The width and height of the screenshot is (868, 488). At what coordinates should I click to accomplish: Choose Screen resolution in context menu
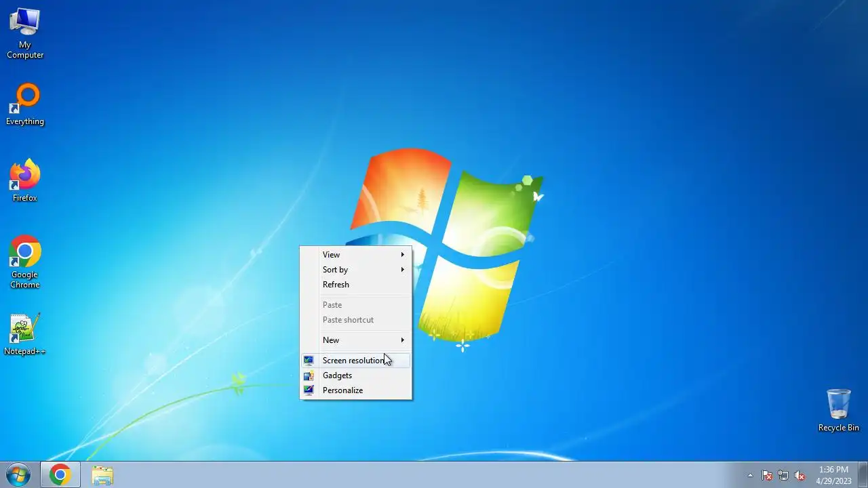[356, 361]
